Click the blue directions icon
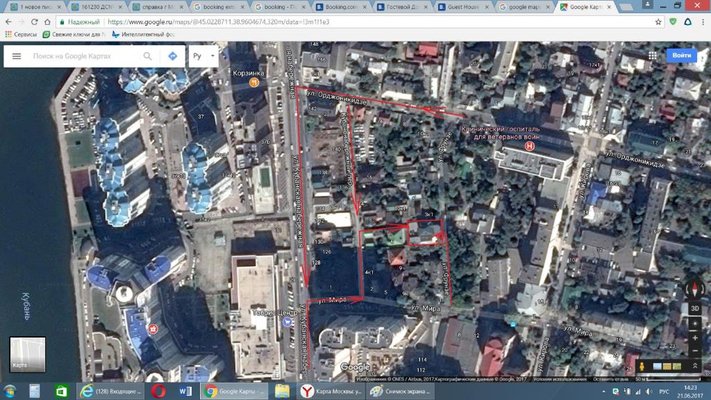Viewport: 711px width, 400px height. coord(171,56)
